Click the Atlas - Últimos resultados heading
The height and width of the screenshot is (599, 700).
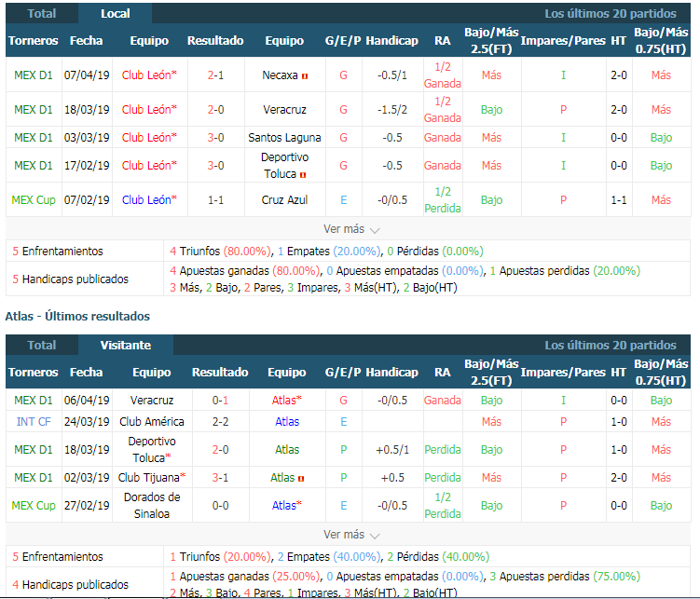[77, 316]
